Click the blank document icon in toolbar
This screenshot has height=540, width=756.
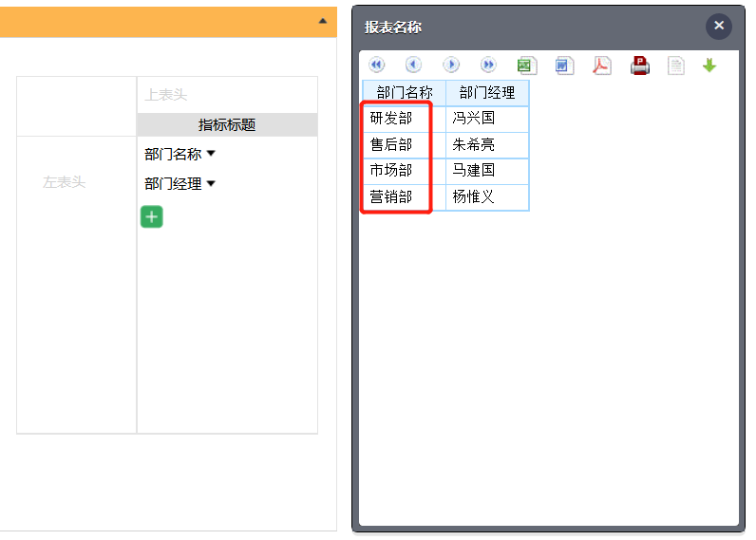click(675, 65)
